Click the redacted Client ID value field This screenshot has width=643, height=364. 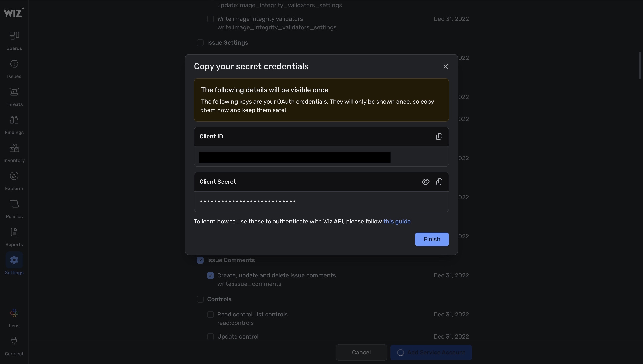click(x=321, y=157)
